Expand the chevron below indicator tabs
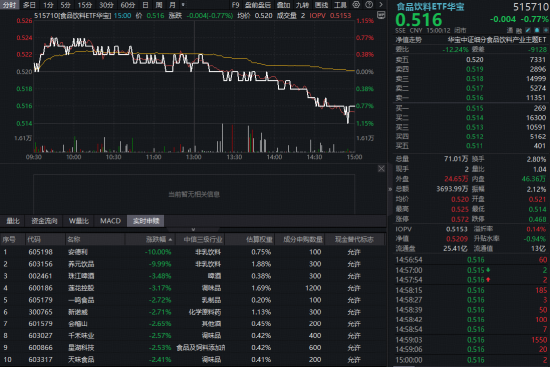The height and width of the screenshot is (367, 550). 193,229
